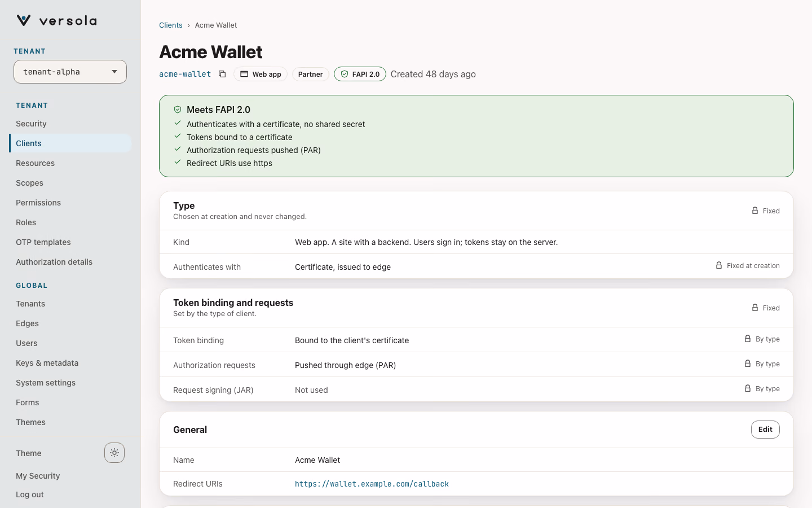Click the By type lock on Token binding row

(x=748, y=339)
